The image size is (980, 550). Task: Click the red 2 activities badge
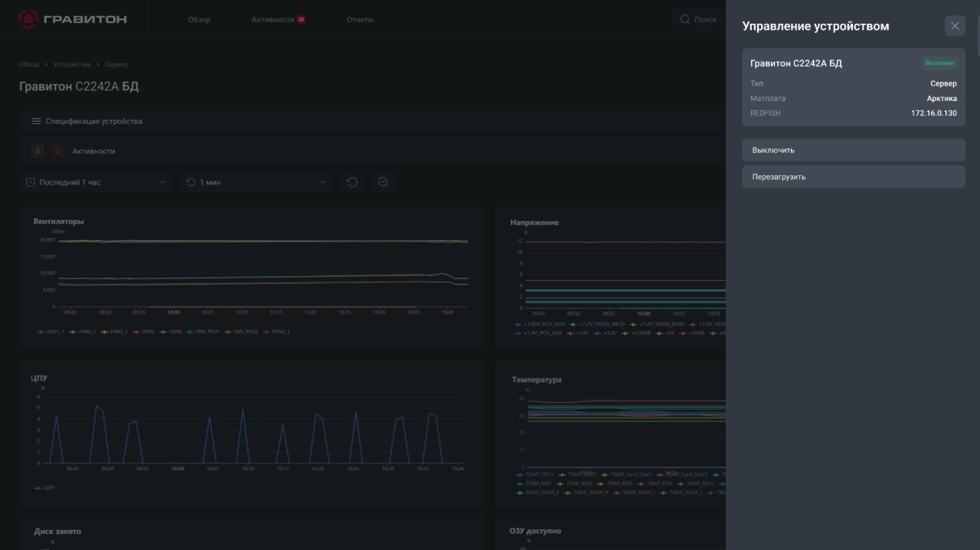tap(58, 151)
